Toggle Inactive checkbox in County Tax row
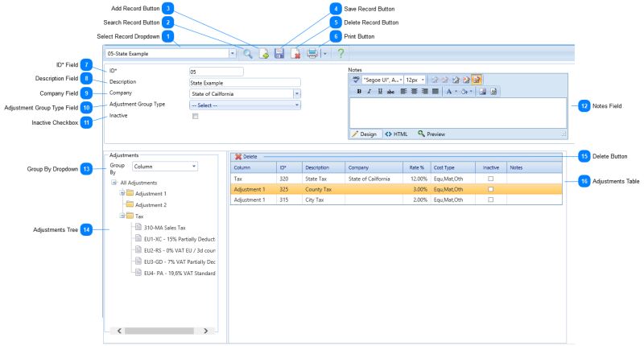 490,189
